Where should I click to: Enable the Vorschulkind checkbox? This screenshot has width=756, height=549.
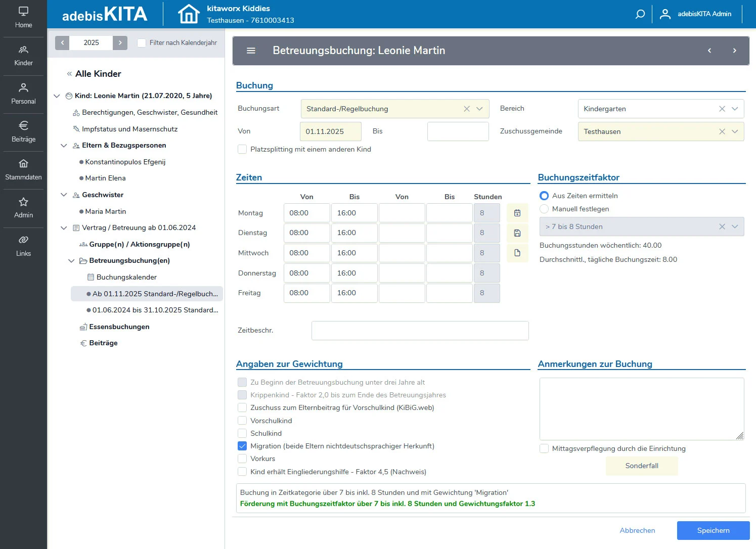coord(242,421)
